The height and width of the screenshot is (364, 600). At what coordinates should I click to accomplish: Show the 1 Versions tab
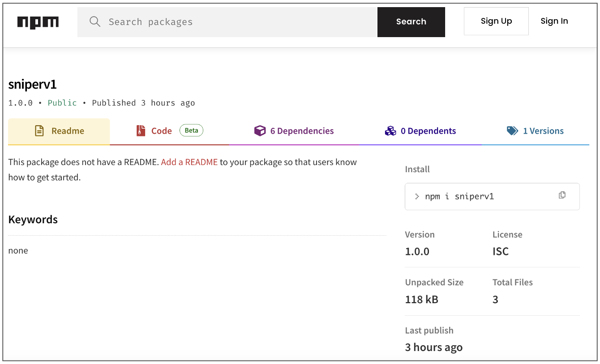click(543, 131)
